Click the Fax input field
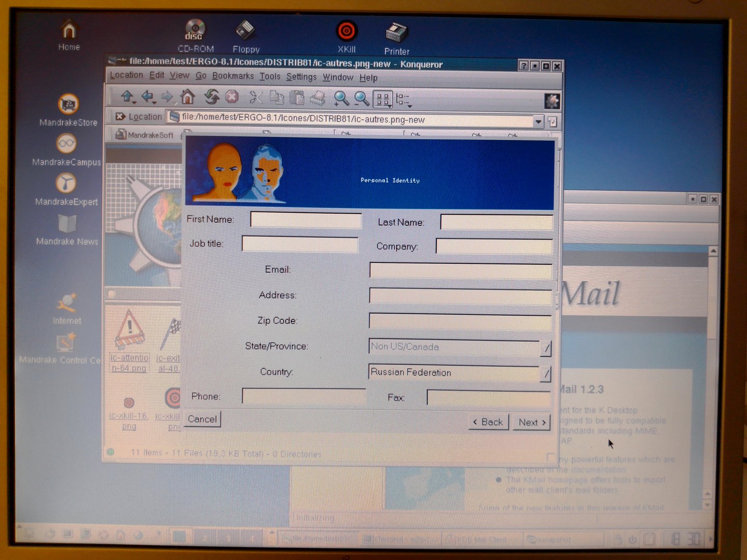The image size is (747, 560). pos(488,398)
